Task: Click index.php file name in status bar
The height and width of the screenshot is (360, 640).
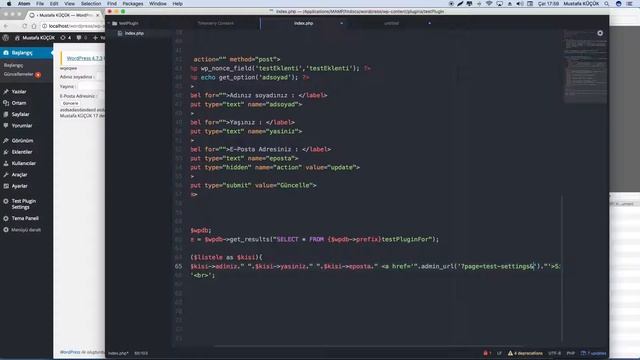Action: click(118, 353)
